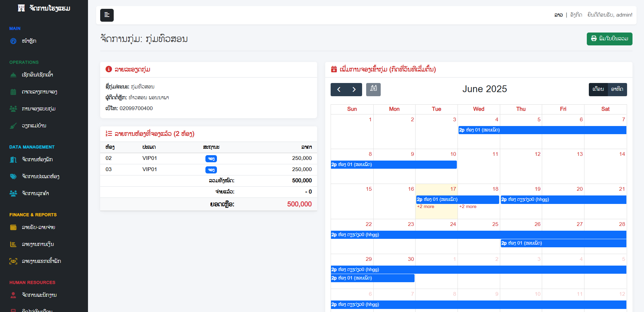This screenshot has width=644, height=312.
Task: Click the room management door icon
Action: (13, 160)
